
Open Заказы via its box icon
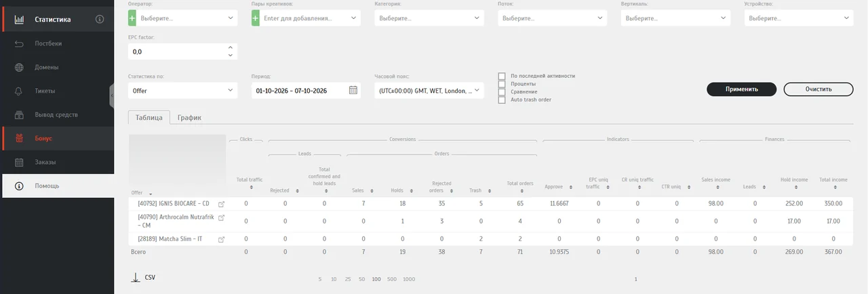click(20, 162)
